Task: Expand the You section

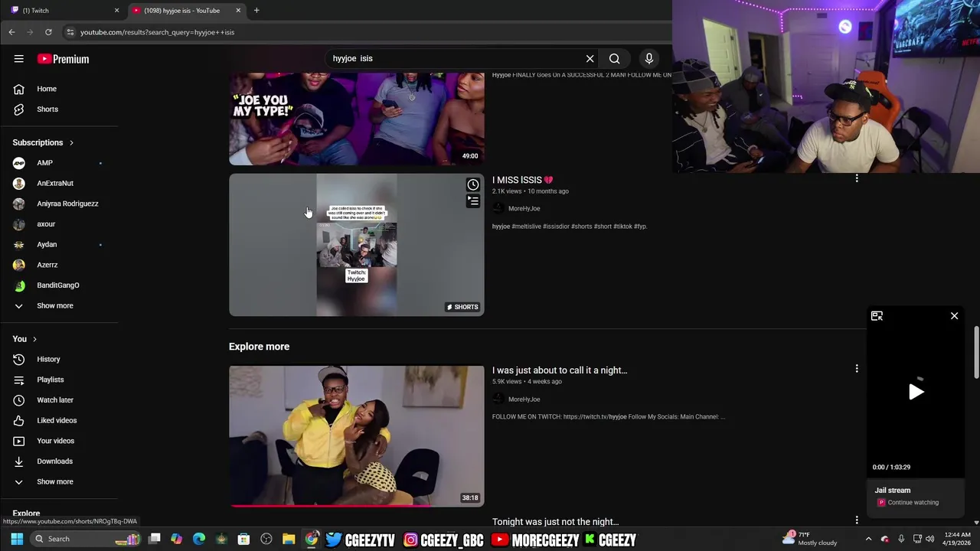Action: (24, 339)
